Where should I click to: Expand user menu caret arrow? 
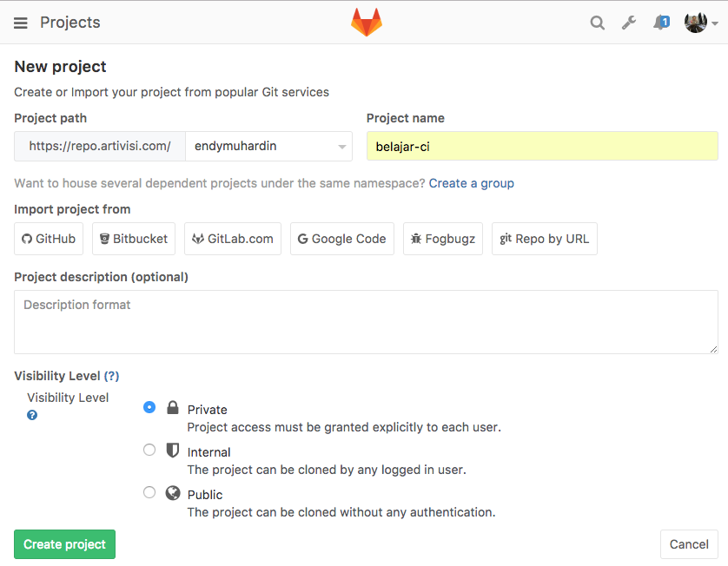[715, 23]
